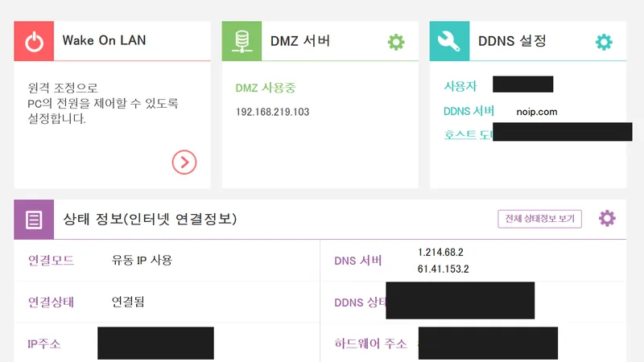Screen dimensions: 644x362
Task: Click the 전체 상태정보 보기 button
Action: (539, 219)
